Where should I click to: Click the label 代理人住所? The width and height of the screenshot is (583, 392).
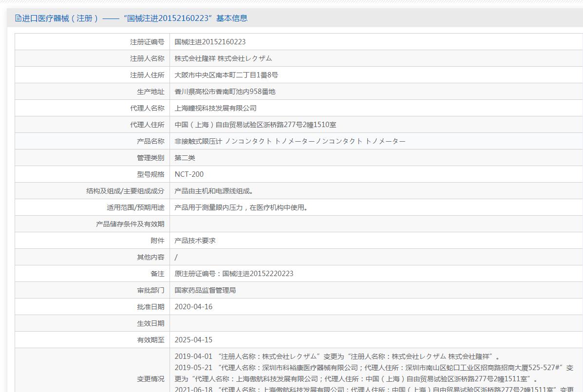tap(147, 125)
